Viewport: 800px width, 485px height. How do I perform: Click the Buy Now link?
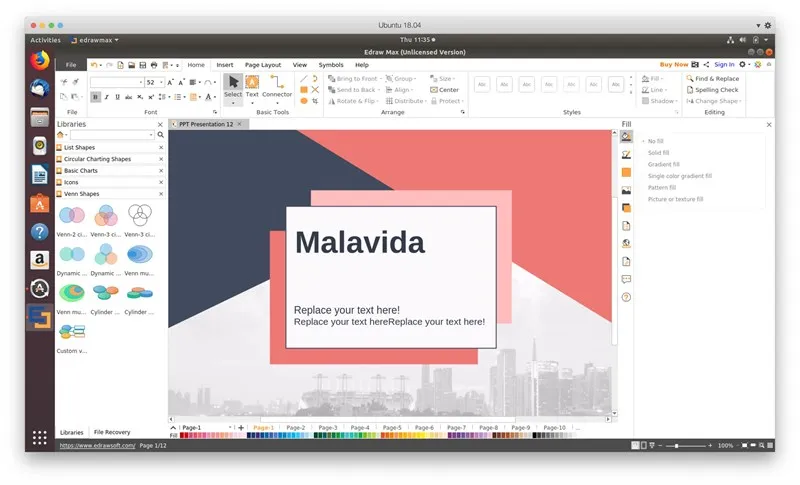coord(673,64)
